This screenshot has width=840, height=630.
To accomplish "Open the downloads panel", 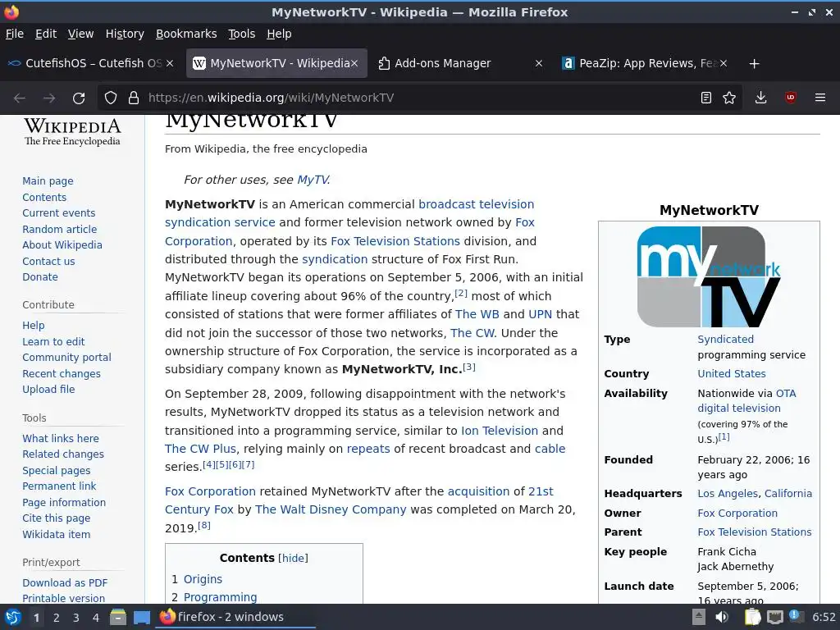I will [x=760, y=98].
